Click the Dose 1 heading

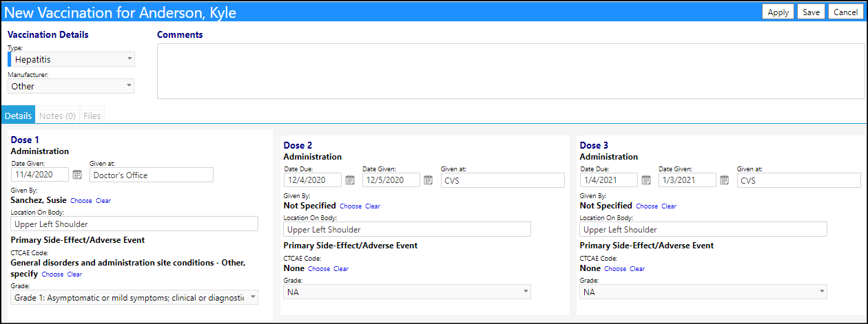25,140
